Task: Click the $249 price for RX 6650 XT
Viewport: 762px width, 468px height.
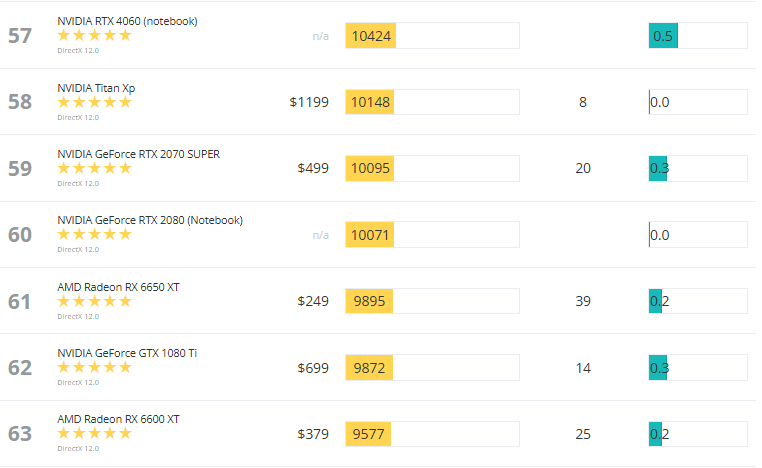Action: (313, 301)
